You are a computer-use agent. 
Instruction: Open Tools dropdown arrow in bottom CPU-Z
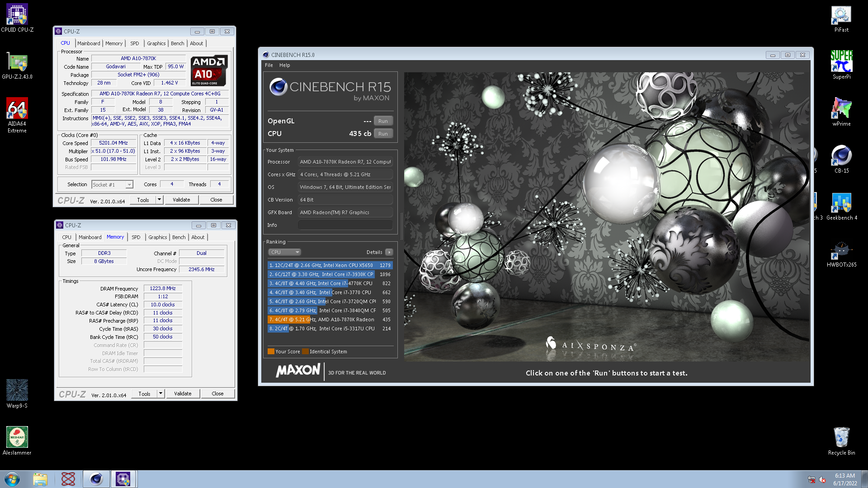(160, 394)
